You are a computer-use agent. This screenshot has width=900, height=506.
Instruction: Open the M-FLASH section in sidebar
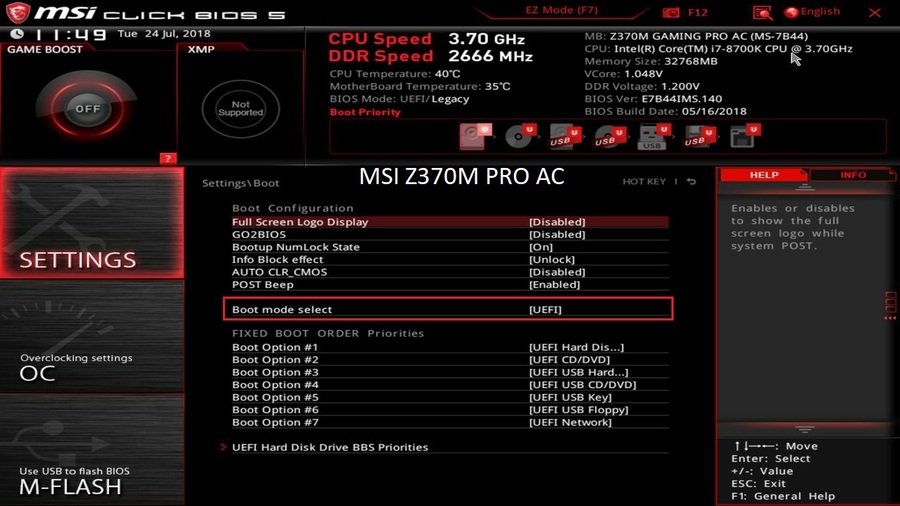[x=92, y=450]
